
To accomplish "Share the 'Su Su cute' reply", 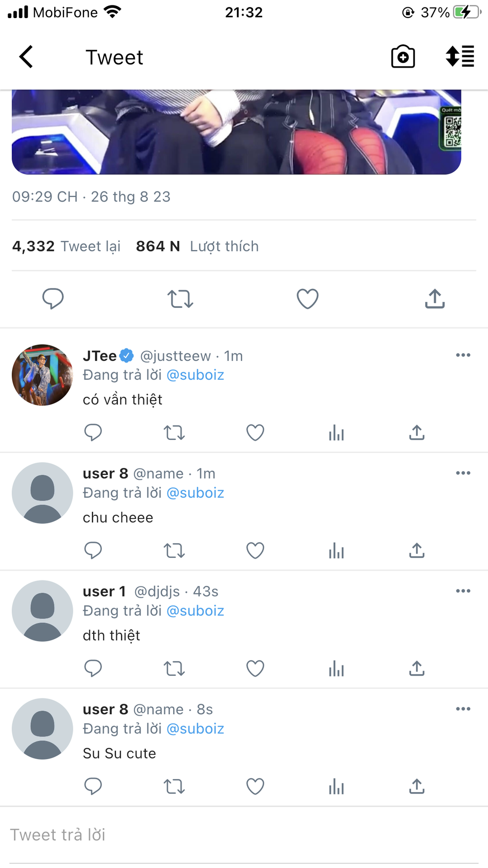I will (417, 787).
